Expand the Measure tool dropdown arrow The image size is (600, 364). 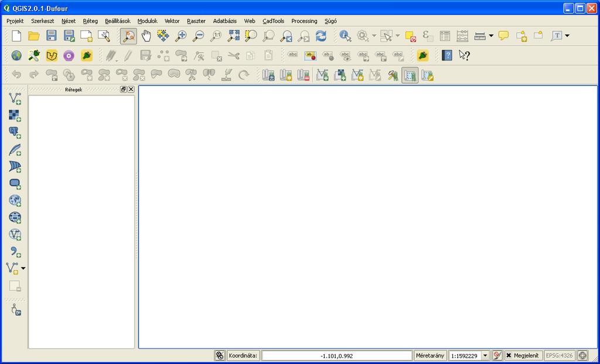point(491,36)
